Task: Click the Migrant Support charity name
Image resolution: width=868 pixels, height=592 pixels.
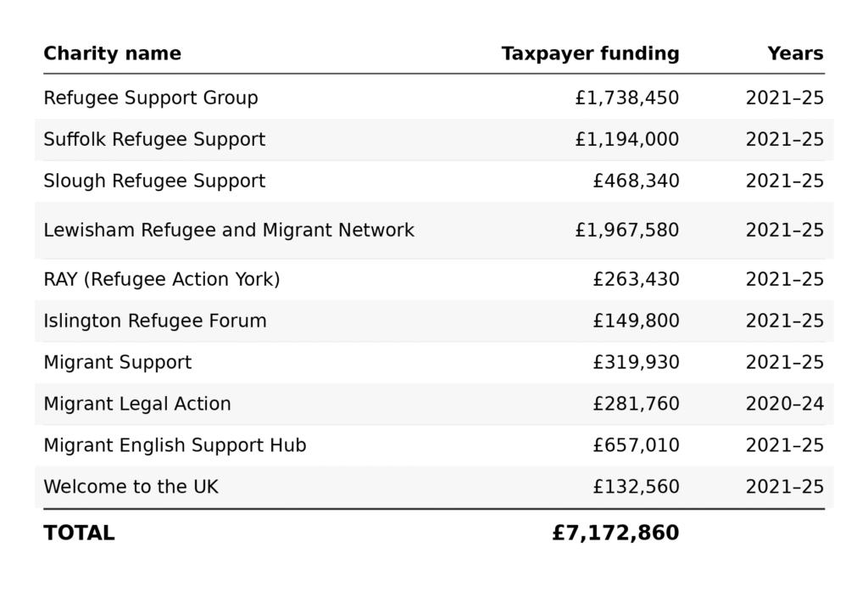Action: [117, 362]
